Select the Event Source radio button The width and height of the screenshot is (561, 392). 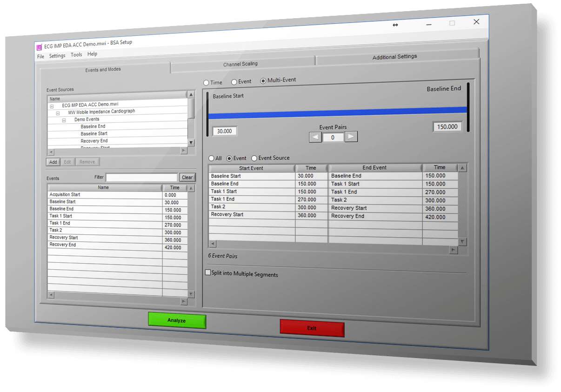pyautogui.click(x=254, y=159)
